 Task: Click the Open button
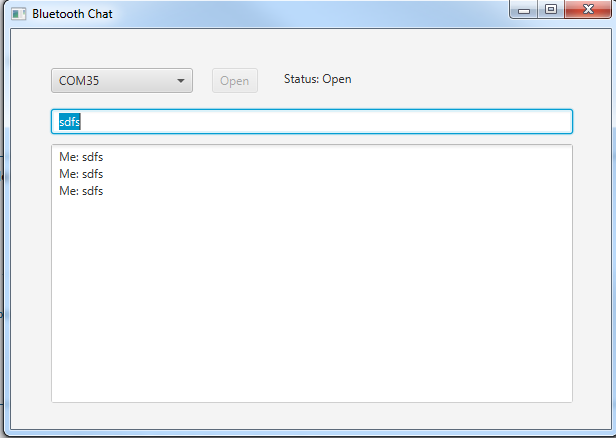tap(235, 81)
